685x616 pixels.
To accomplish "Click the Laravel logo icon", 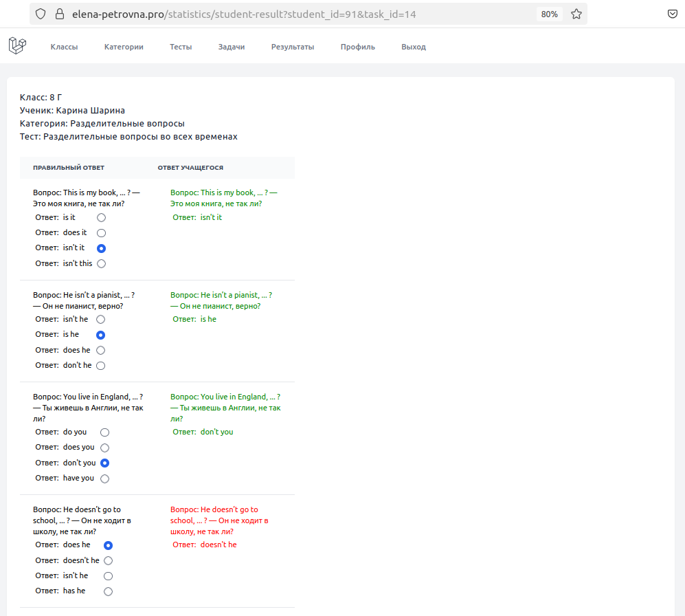I will pos(17,45).
